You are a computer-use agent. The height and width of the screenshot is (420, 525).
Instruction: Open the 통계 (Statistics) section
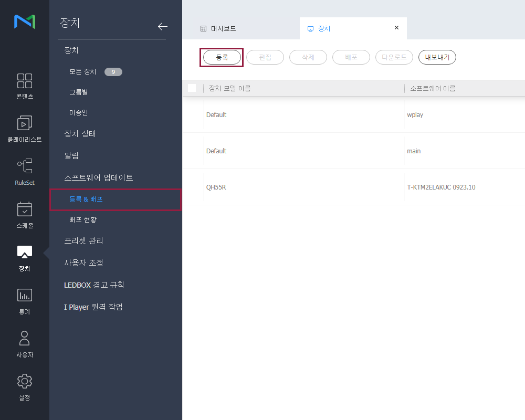[x=25, y=301]
